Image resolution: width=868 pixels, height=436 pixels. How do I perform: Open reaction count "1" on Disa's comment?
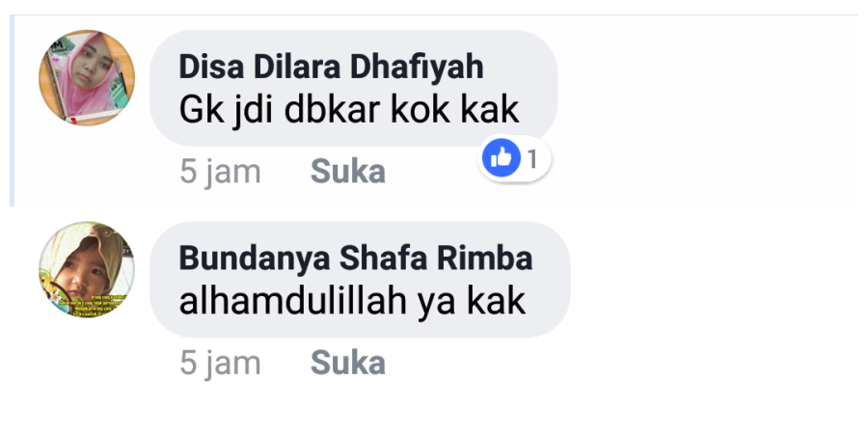click(532, 159)
